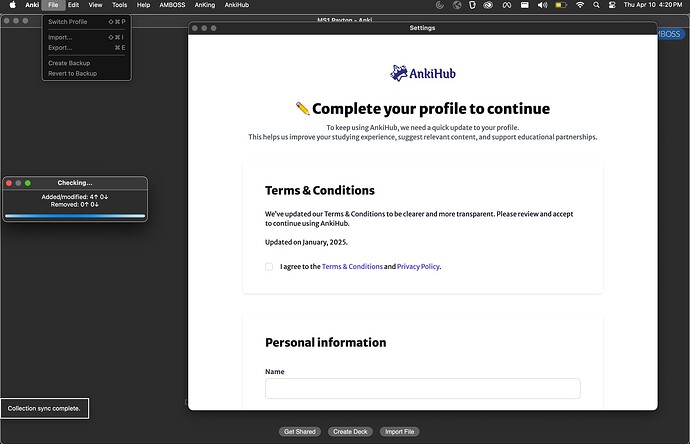
Task: Open the Tools menu
Action: (119, 5)
